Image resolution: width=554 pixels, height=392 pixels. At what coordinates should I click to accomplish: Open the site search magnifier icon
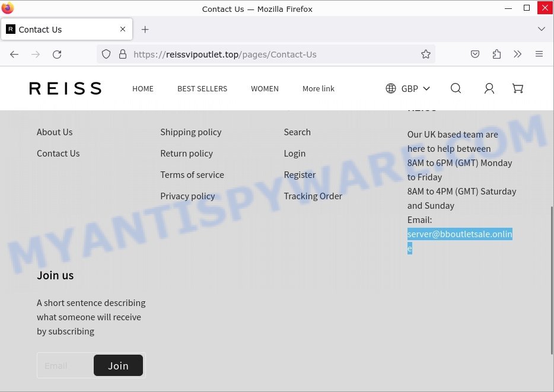[456, 88]
